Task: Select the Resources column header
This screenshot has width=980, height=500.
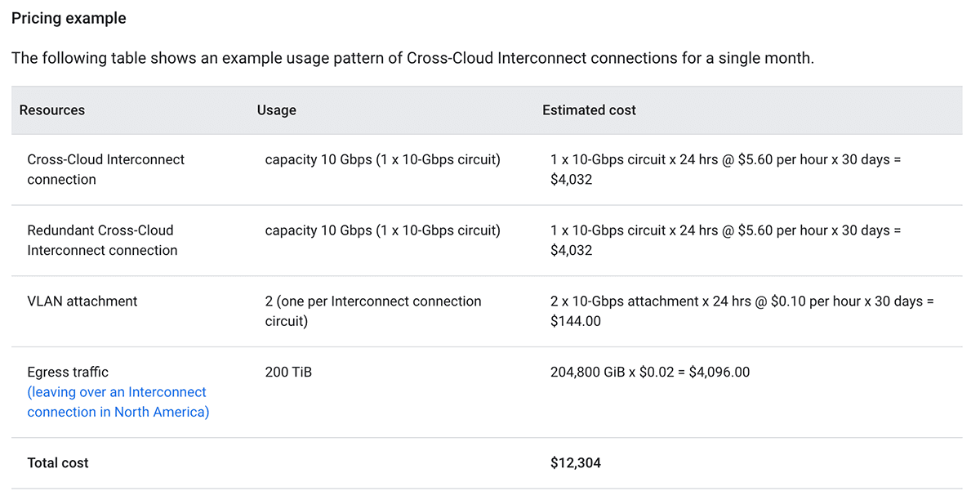Action: [52, 110]
